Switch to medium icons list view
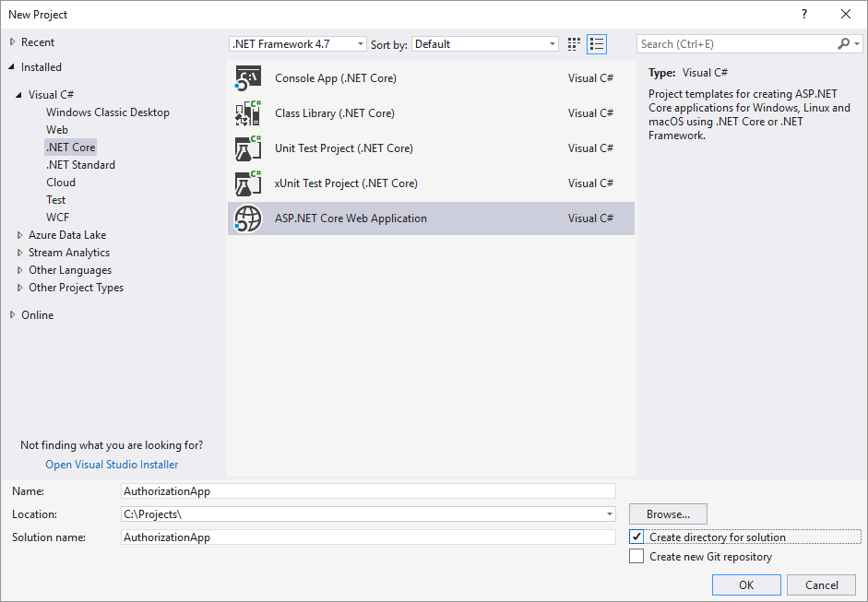Image resolution: width=868 pixels, height=602 pixels. (x=597, y=44)
